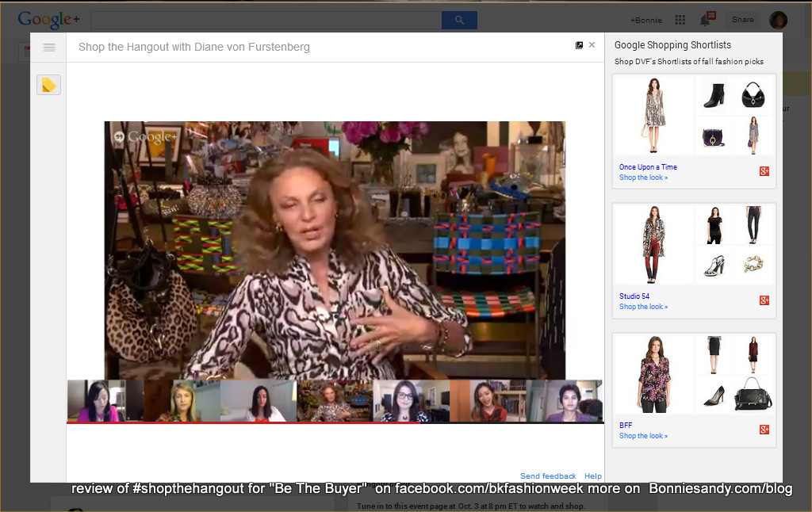The height and width of the screenshot is (512, 812).
Task: Select the yellow shopping tag icon
Action: pos(48,85)
